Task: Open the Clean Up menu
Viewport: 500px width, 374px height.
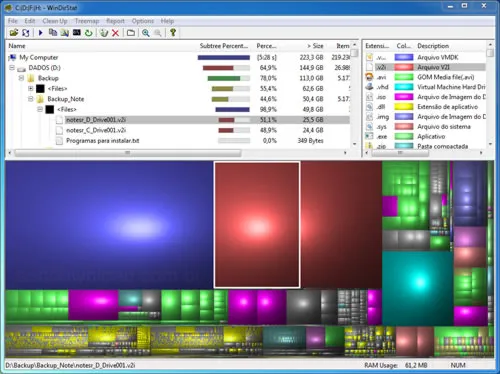Action: pos(55,21)
